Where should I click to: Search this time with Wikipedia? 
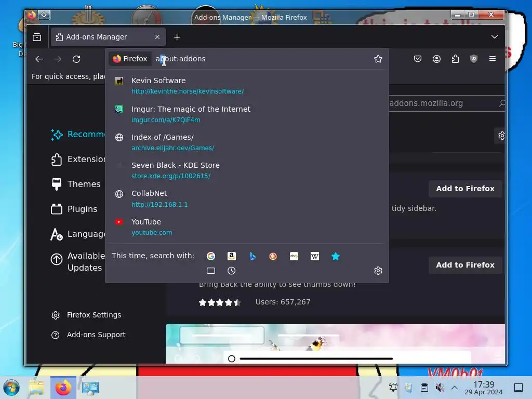314,256
